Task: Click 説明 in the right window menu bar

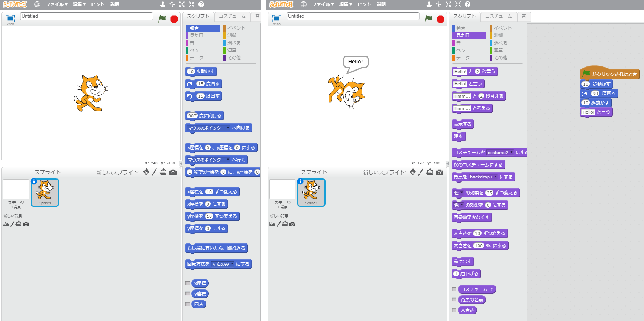Action: [381, 4]
